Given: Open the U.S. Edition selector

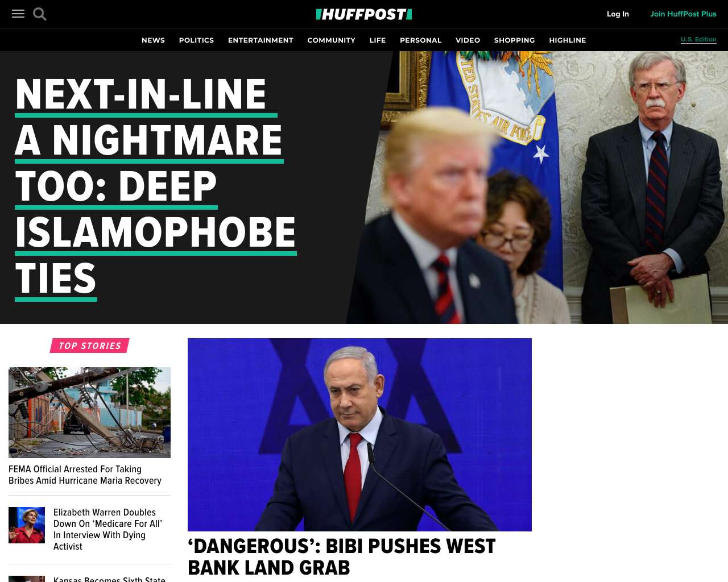Looking at the screenshot, I should click(x=698, y=39).
